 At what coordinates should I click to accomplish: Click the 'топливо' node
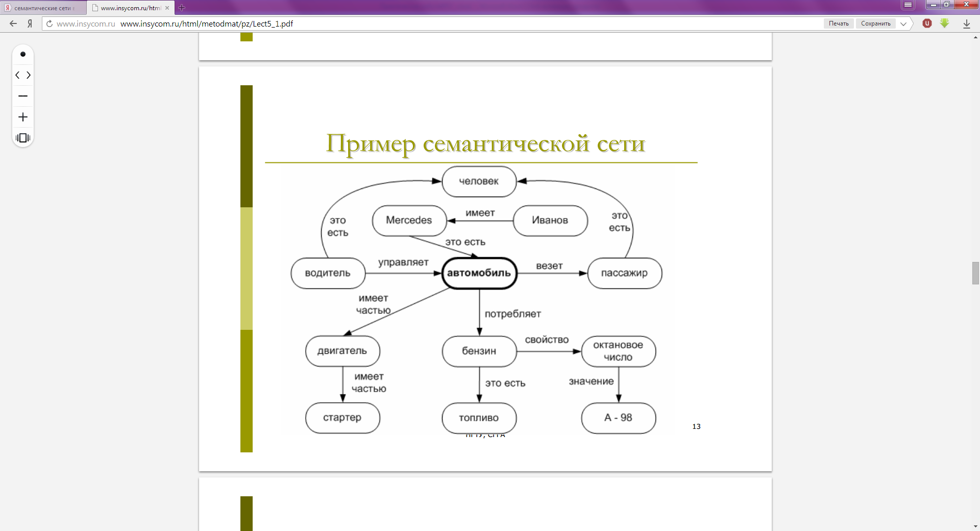[x=479, y=418]
